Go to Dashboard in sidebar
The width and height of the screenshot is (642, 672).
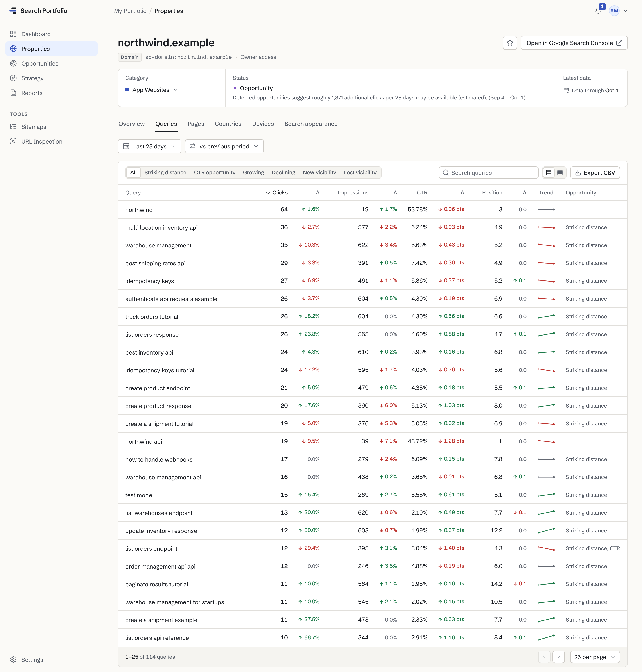click(x=51, y=34)
